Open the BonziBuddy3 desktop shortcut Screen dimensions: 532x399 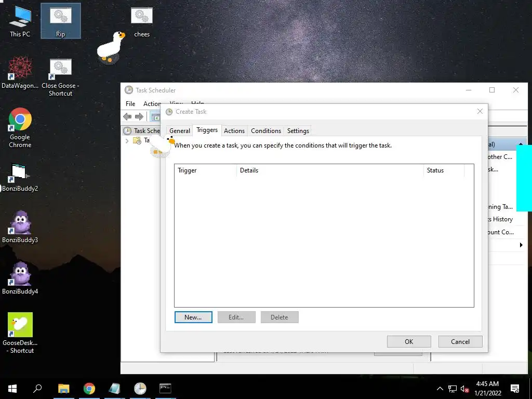pos(20,227)
